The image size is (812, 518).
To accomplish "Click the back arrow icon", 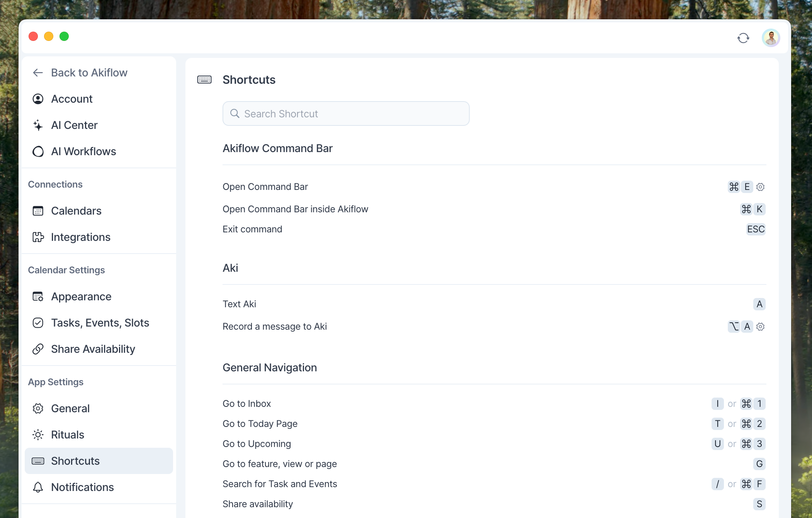I will (x=38, y=73).
